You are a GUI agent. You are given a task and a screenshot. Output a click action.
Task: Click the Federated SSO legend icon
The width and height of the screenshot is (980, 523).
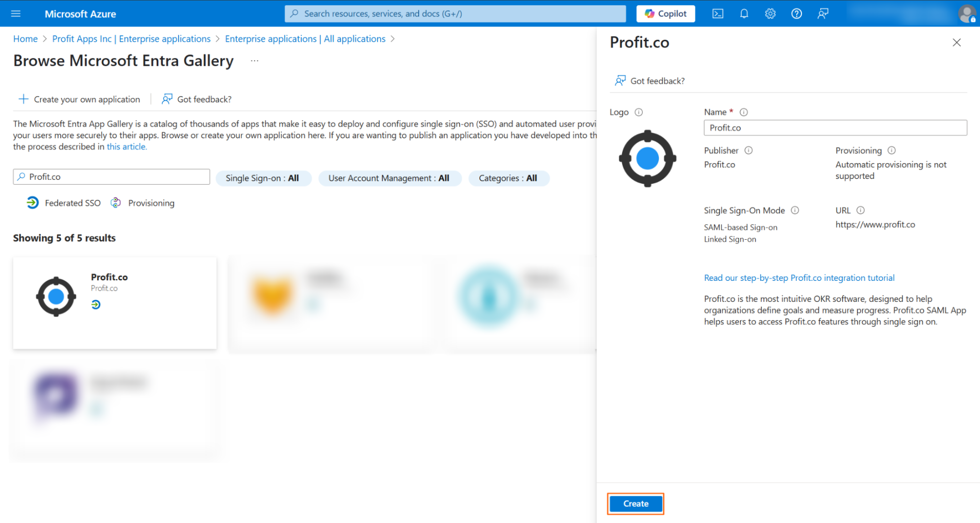point(32,202)
